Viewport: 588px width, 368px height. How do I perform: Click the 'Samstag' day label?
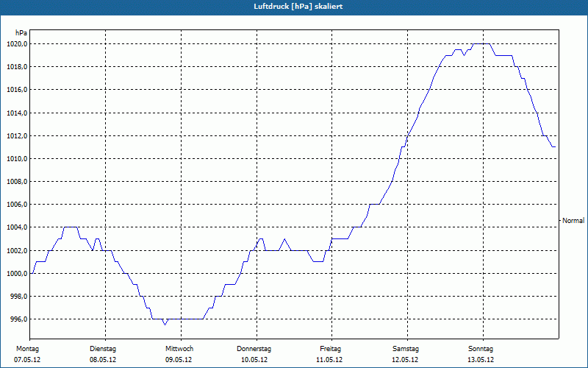pos(406,349)
